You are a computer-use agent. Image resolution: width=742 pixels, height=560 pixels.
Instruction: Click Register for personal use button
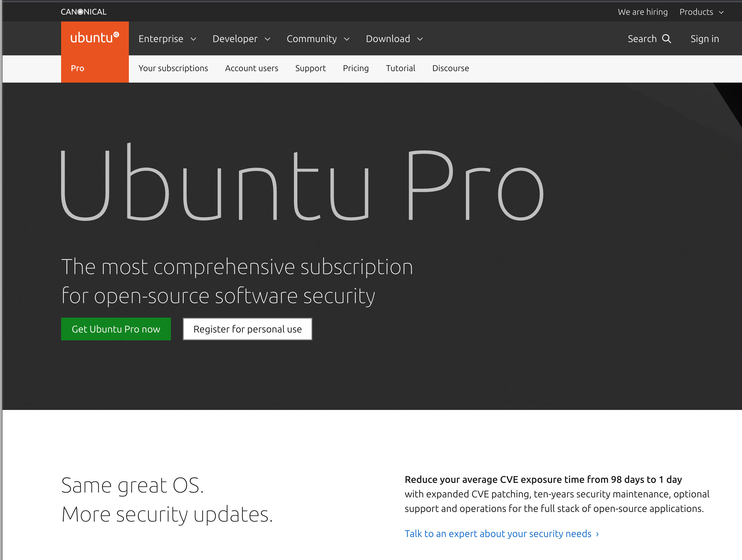(246, 329)
